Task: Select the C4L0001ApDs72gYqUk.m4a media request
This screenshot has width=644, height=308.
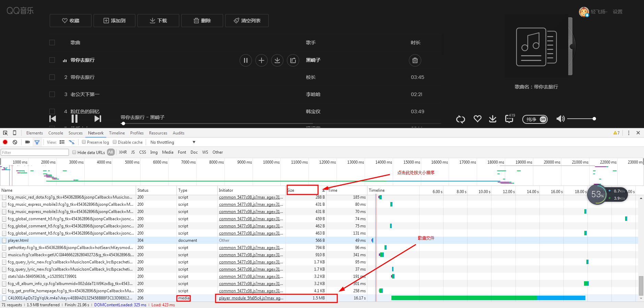Action: point(70,298)
